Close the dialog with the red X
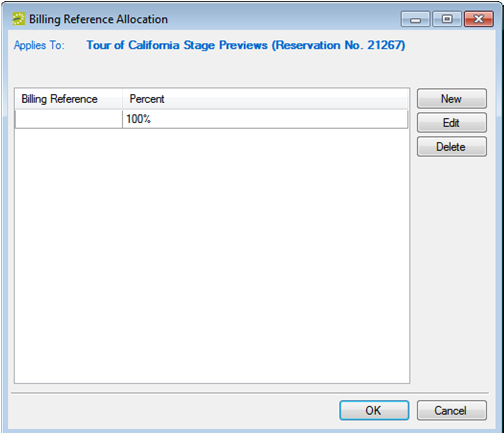The image size is (504, 433). point(479,19)
